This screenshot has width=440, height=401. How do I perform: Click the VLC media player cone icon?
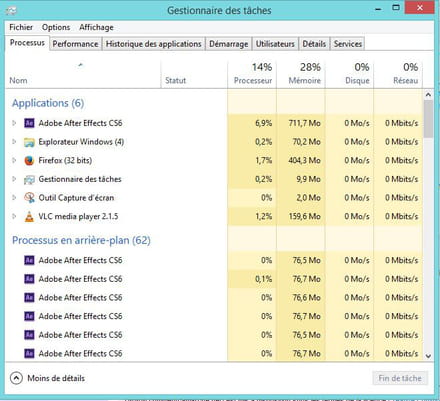[29, 217]
